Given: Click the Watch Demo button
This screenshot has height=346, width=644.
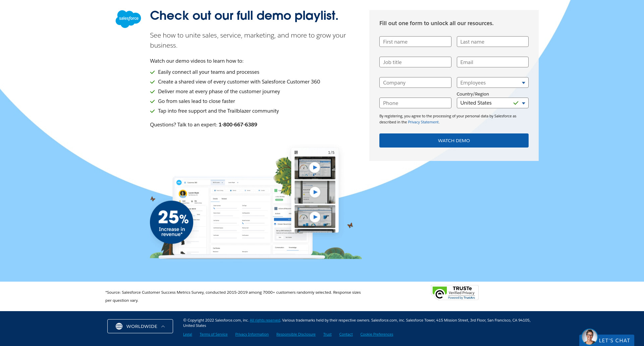Looking at the screenshot, I should [x=454, y=140].
